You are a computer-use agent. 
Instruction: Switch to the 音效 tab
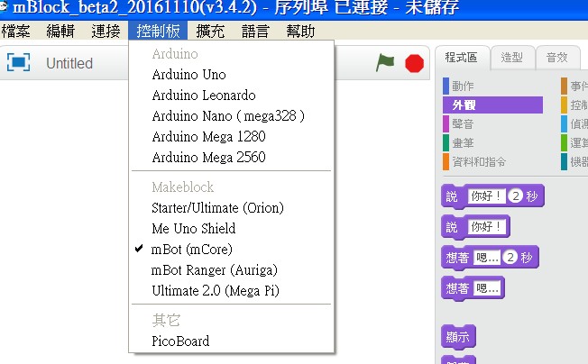557,58
